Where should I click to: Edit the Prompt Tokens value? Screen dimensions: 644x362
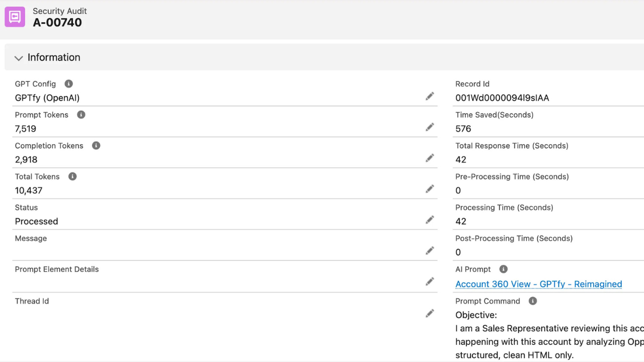click(429, 127)
